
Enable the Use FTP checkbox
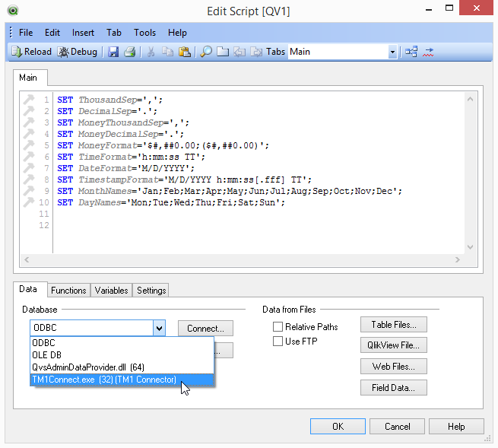click(278, 342)
